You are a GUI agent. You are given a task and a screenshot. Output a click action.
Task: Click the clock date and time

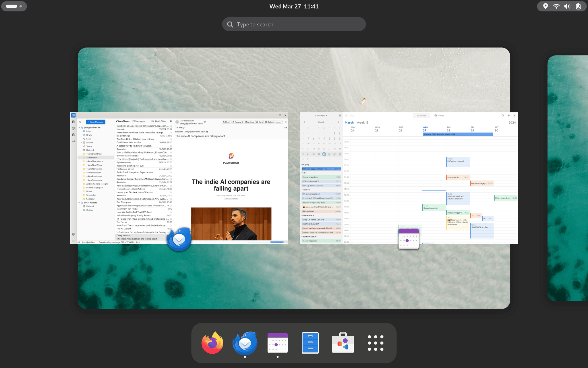pyautogui.click(x=294, y=6)
